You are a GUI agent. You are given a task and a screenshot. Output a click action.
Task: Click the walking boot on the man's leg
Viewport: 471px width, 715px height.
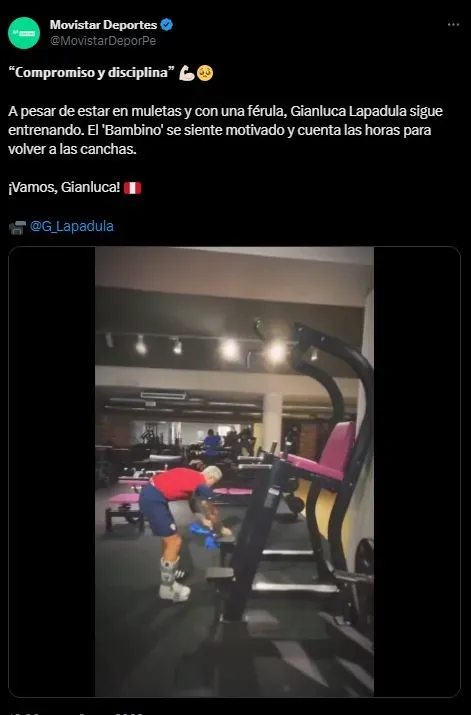point(172,579)
